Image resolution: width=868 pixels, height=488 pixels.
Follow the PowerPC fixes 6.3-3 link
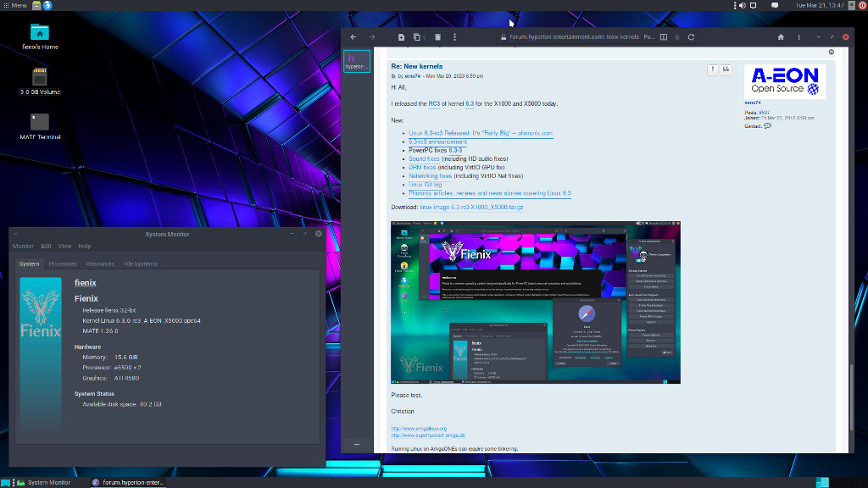click(455, 151)
